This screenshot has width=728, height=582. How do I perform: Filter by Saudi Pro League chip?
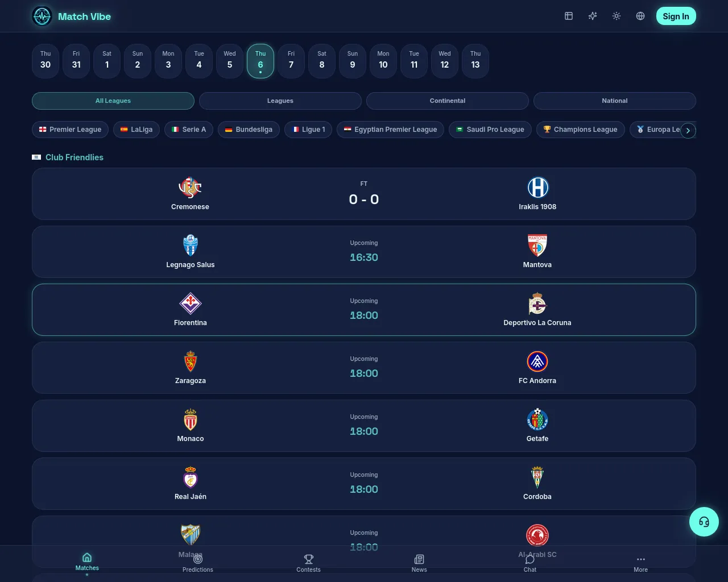point(490,130)
